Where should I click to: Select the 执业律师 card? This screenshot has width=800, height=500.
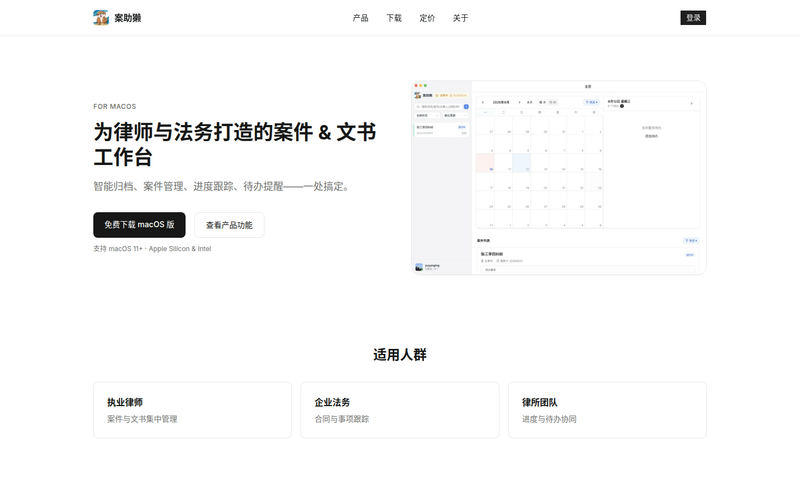(192, 410)
